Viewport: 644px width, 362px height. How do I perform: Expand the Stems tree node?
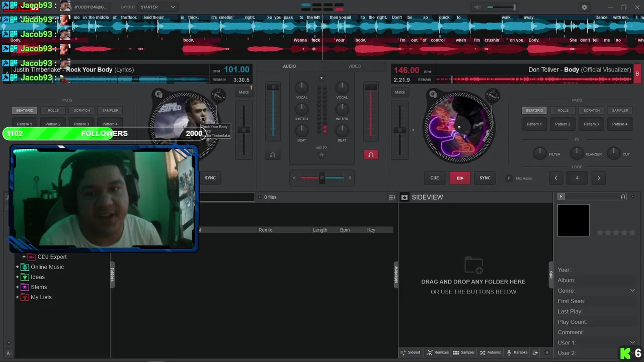click(x=17, y=287)
